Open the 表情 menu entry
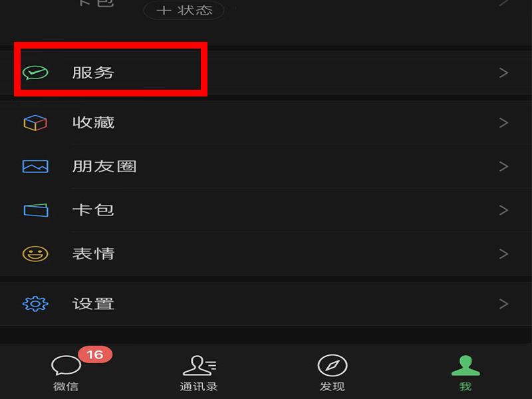The width and height of the screenshot is (532, 399). coord(266,254)
